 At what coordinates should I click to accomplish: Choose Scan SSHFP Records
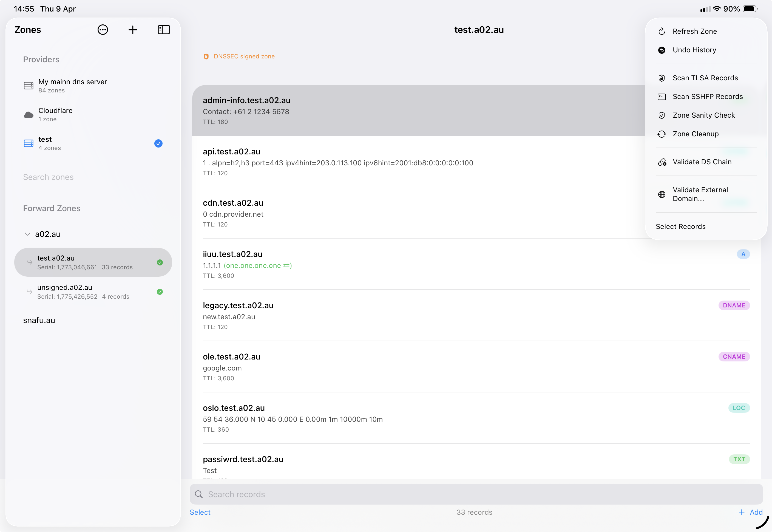[x=706, y=97]
